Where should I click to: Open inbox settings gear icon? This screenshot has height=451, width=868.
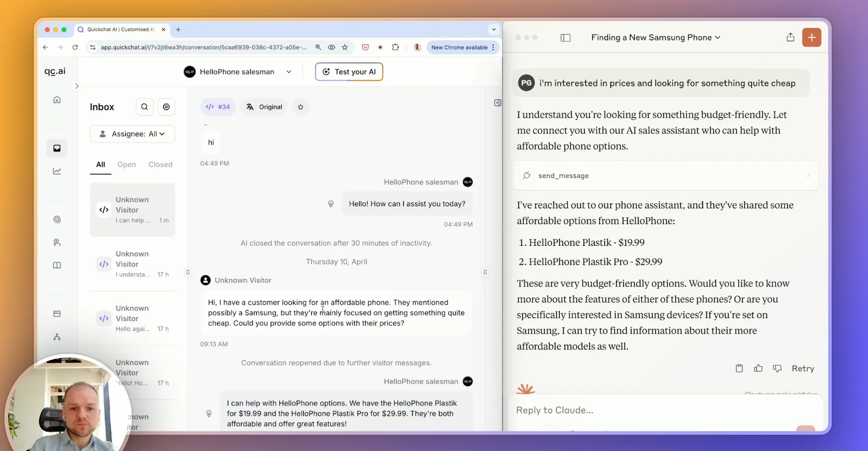(x=167, y=107)
